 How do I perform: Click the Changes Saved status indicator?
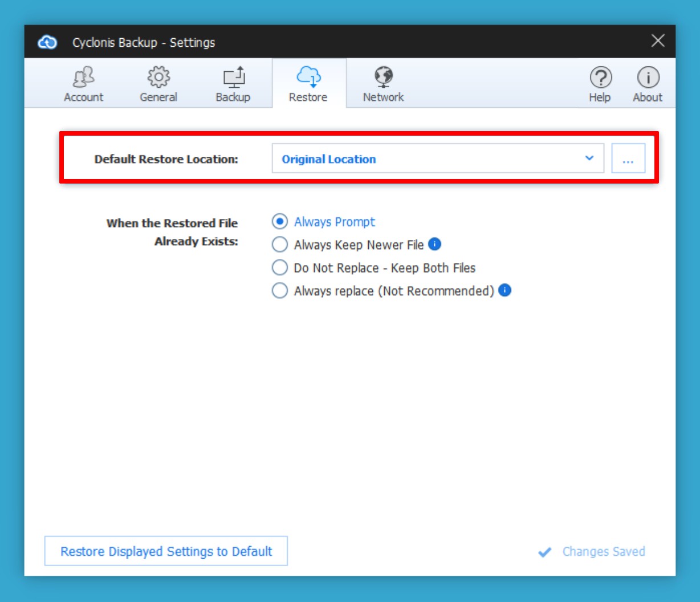592,551
